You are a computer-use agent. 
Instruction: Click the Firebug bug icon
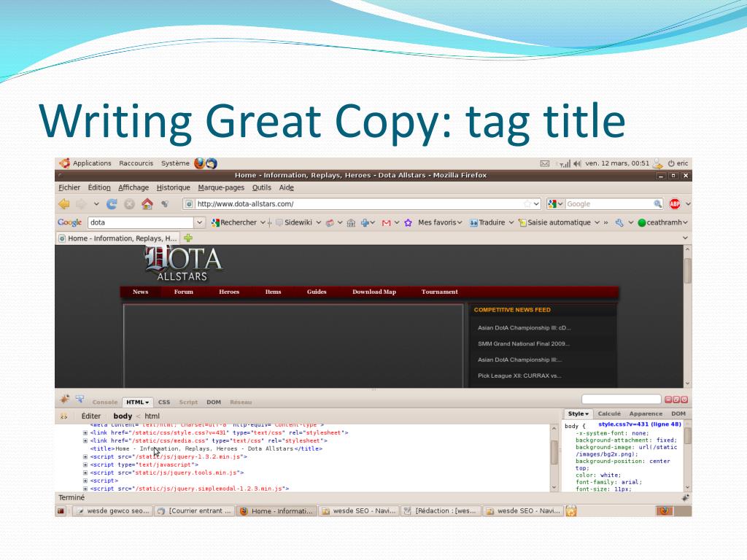click(x=65, y=399)
